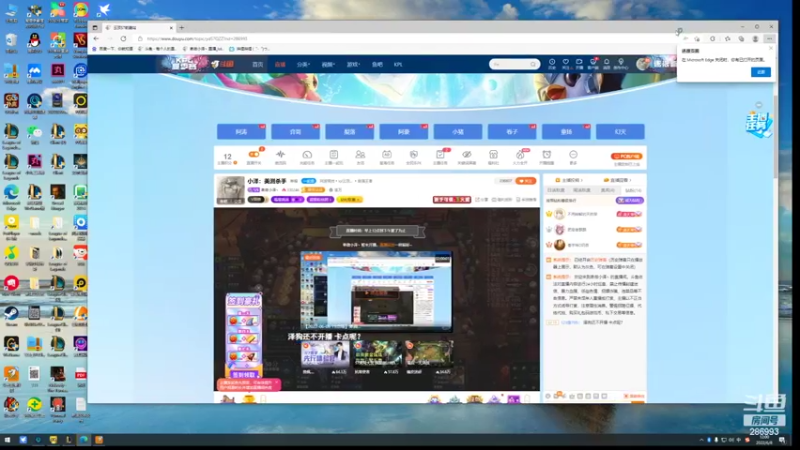Click the purple button above rank list
Image resolution: width=800 pixels, height=450 pixels.
[x=630, y=201]
